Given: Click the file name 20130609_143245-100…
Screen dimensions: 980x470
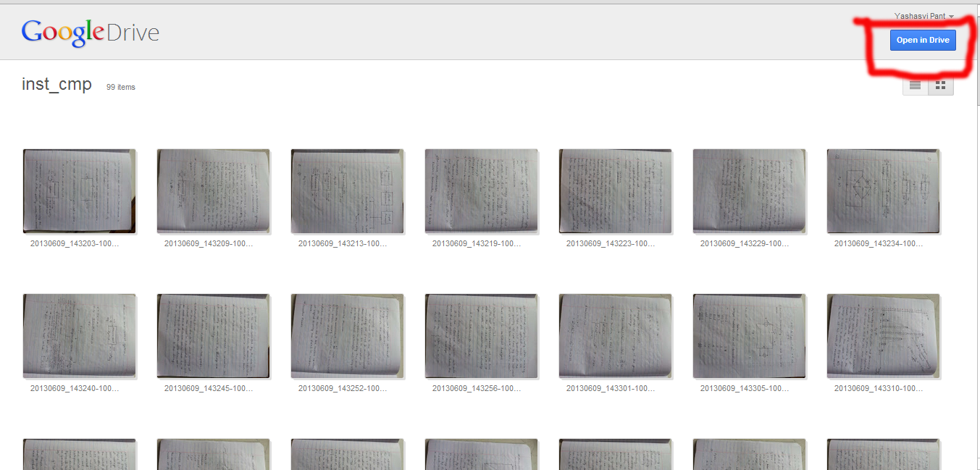Looking at the screenshot, I should [x=209, y=389].
